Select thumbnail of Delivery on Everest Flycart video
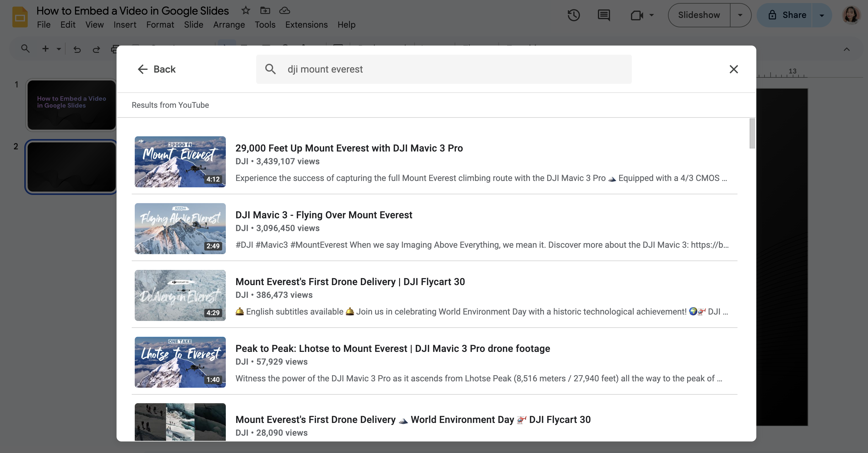The height and width of the screenshot is (453, 868). tap(180, 295)
